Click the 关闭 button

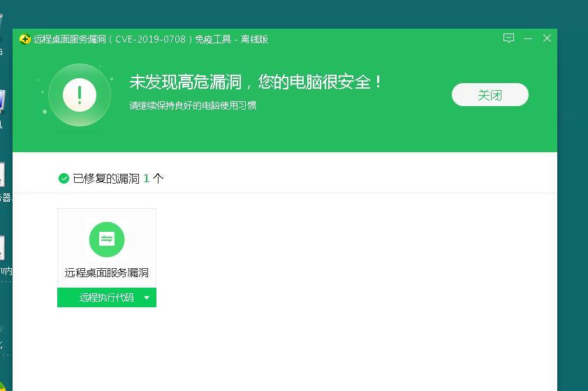pyautogui.click(x=490, y=95)
